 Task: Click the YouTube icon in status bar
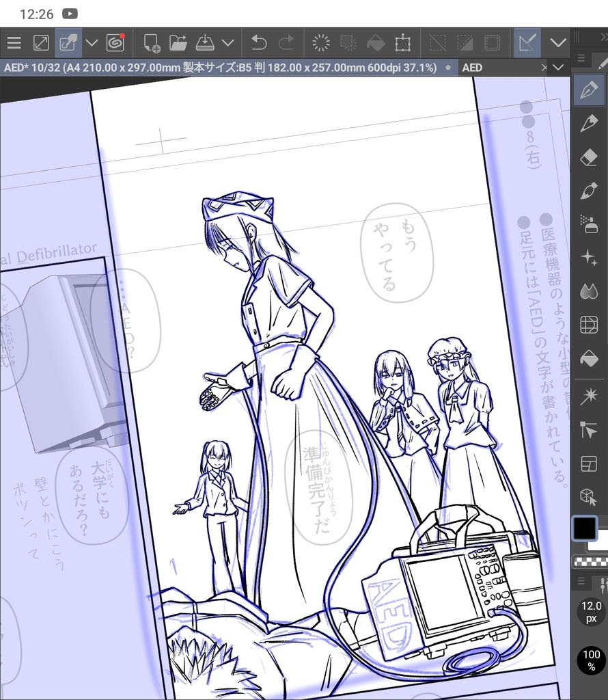[70, 14]
